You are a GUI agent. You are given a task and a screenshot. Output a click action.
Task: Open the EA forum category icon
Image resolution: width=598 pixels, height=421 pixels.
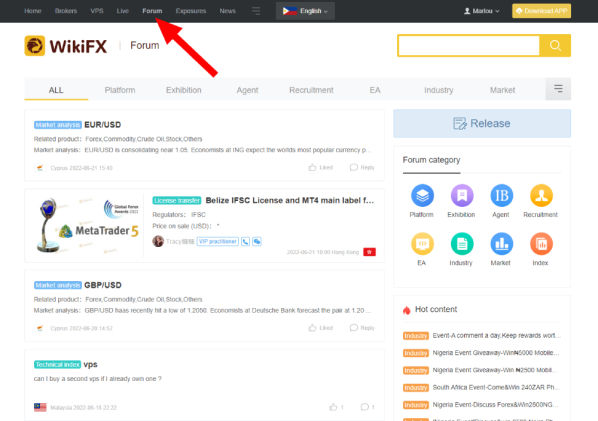coord(422,244)
